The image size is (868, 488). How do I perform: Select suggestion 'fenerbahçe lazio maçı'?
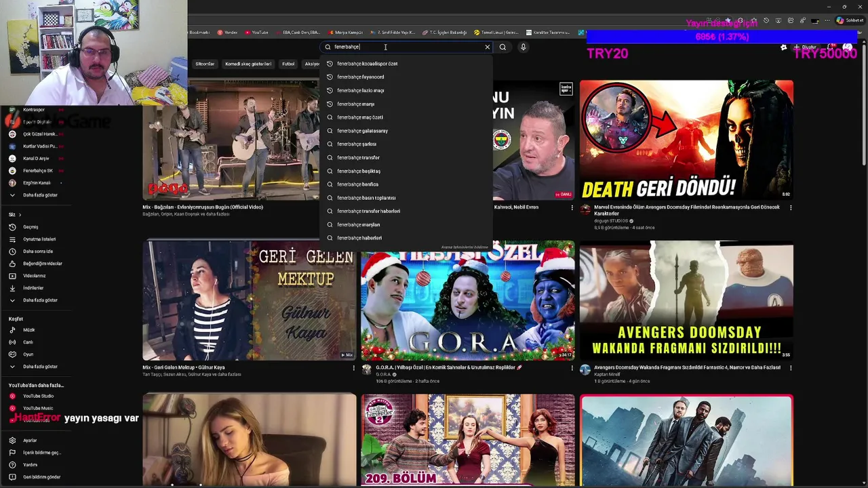(406, 90)
